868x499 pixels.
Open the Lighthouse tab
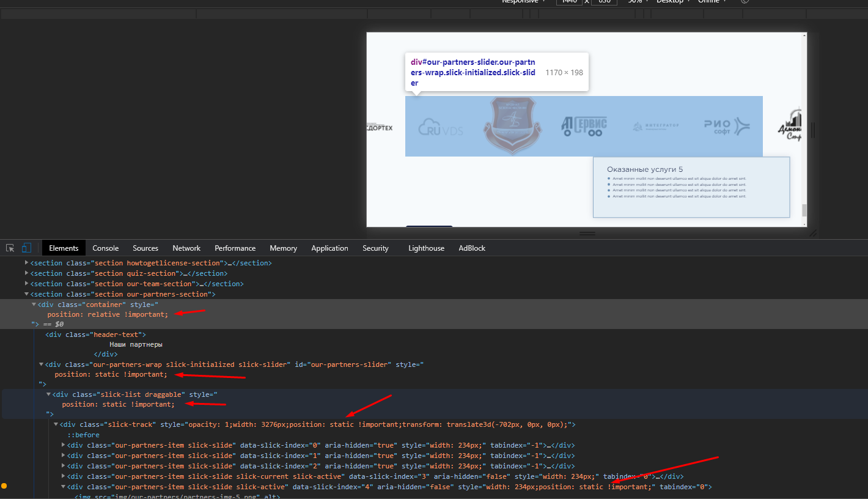[427, 248]
